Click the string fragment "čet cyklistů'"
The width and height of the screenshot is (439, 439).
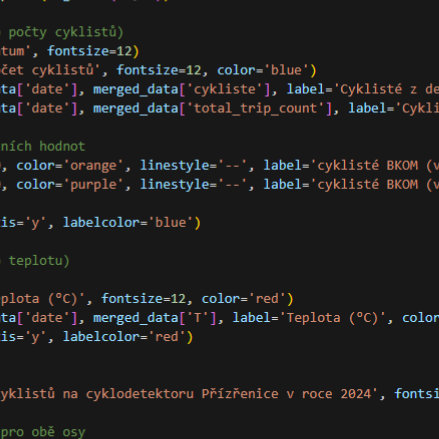(x=50, y=70)
